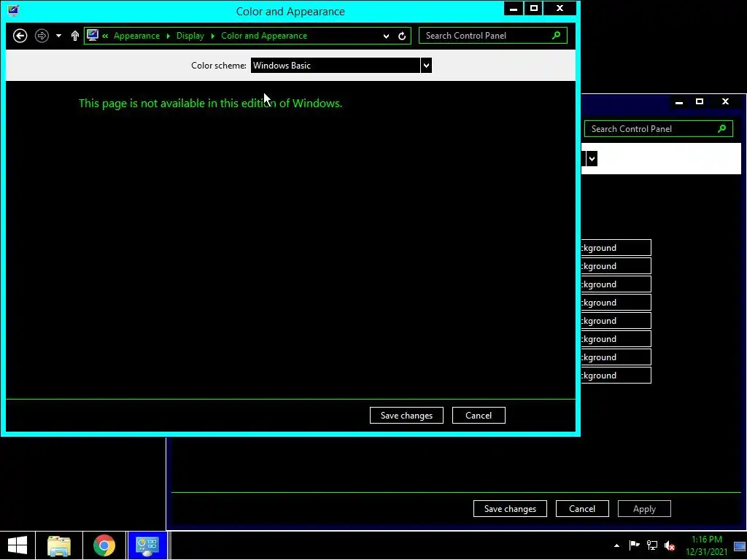The height and width of the screenshot is (560, 747).
Task: Minimize the Color and Appearance window
Action: pyautogui.click(x=514, y=9)
